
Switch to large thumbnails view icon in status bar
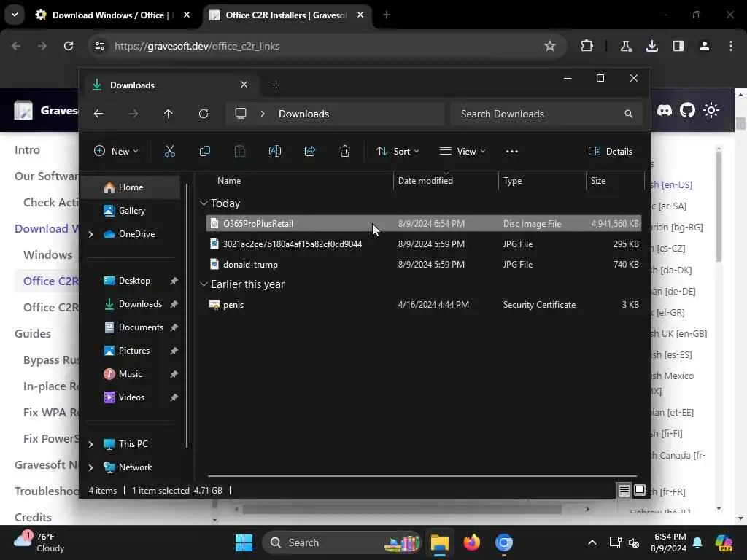[640, 490]
